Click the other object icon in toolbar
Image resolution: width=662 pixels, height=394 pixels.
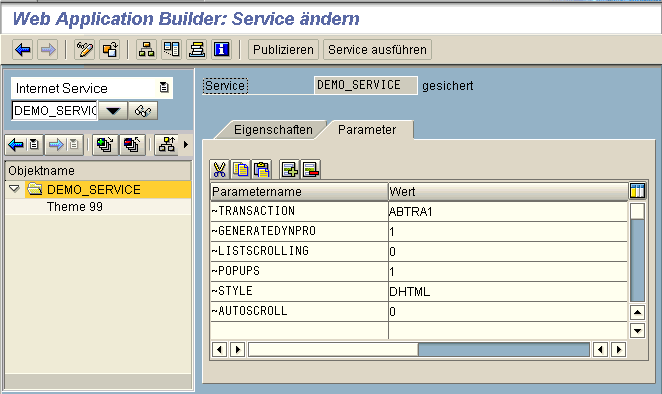110,50
